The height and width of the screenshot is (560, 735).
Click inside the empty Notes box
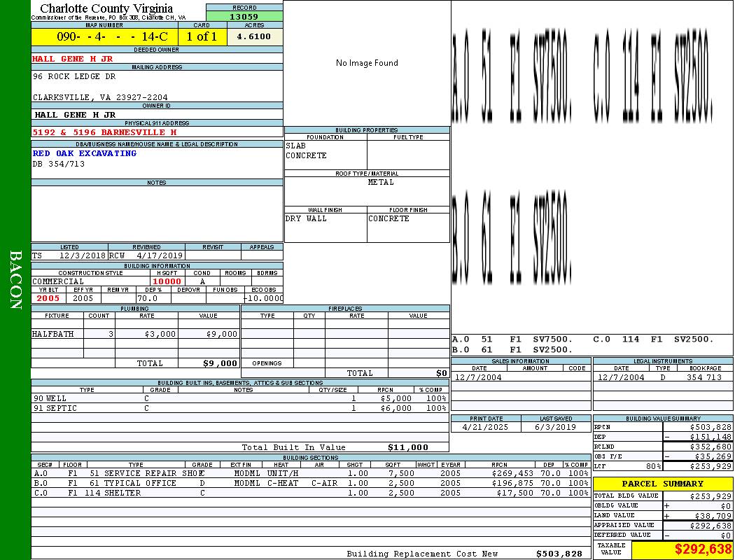[x=157, y=213]
